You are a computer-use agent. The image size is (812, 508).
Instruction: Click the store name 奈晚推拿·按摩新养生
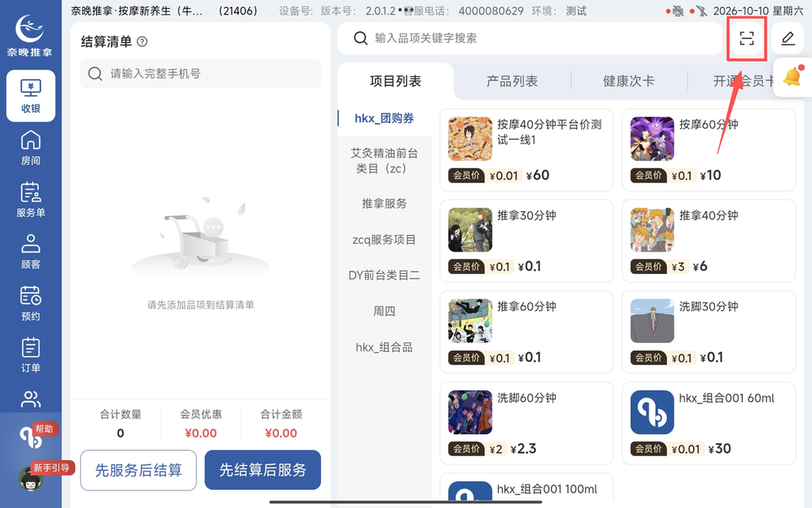(x=136, y=11)
